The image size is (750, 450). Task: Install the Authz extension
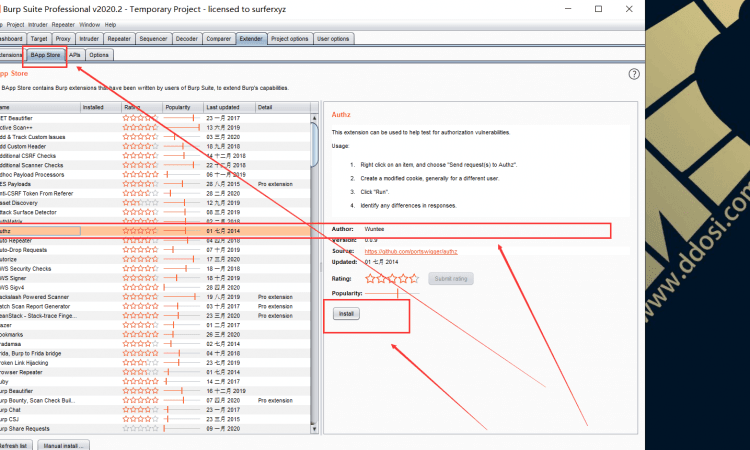tap(346, 314)
